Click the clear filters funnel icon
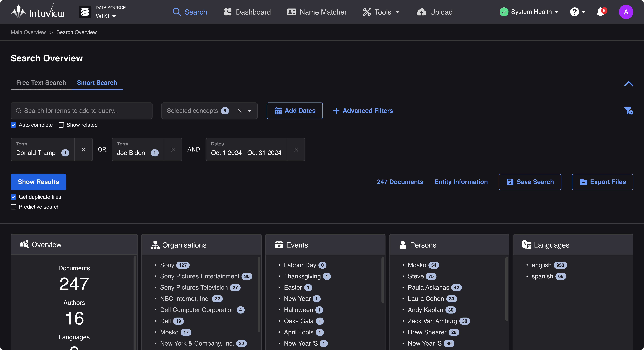The height and width of the screenshot is (350, 644). tap(629, 111)
